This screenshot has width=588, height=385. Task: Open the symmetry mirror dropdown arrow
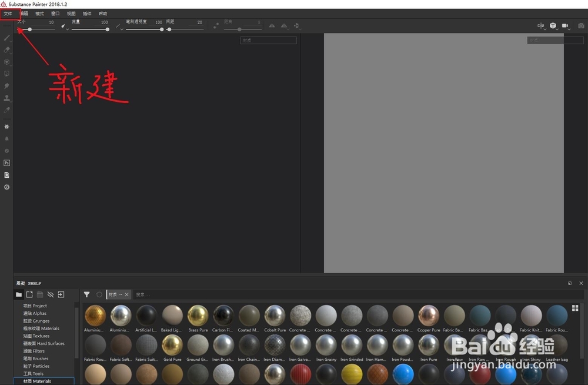(545, 29)
